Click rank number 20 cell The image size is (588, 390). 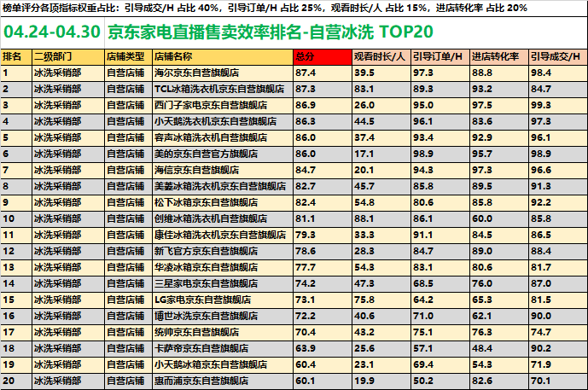pos(16,381)
